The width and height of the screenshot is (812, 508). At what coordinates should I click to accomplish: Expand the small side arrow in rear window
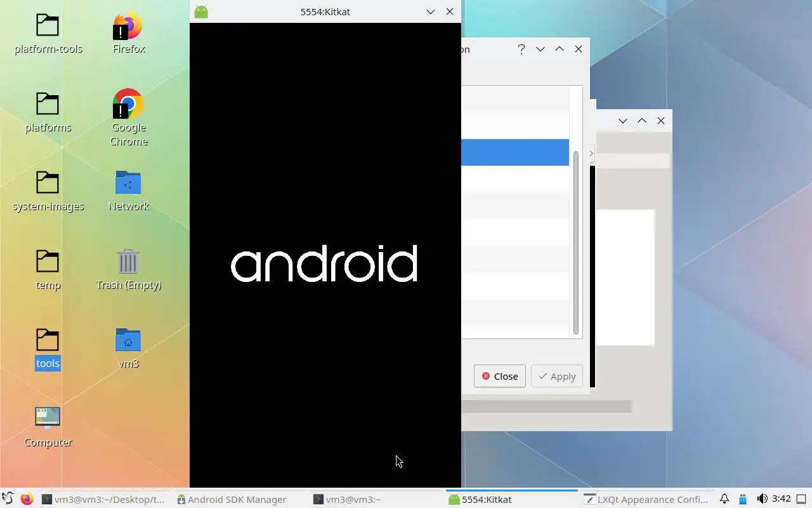(591, 153)
